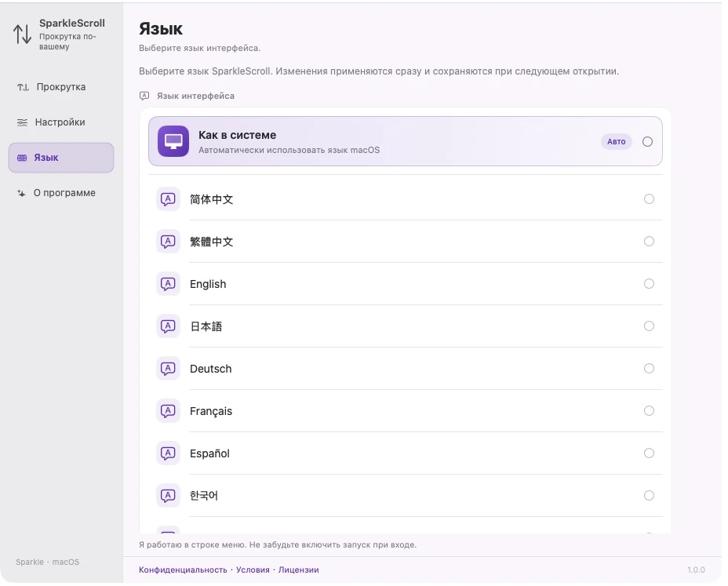Click the Sparkle · macOS sidebar footer text
Screen dimensions: 728x586
pyautogui.click(x=47, y=562)
